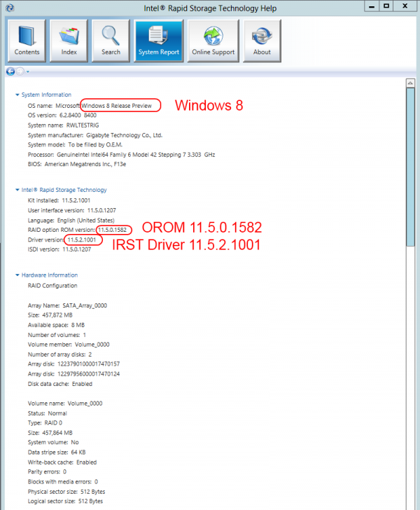The width and height of the screenshot is (420, 510).
Task: Click Parity errors 0 line
Action: [x=47, y=471]
